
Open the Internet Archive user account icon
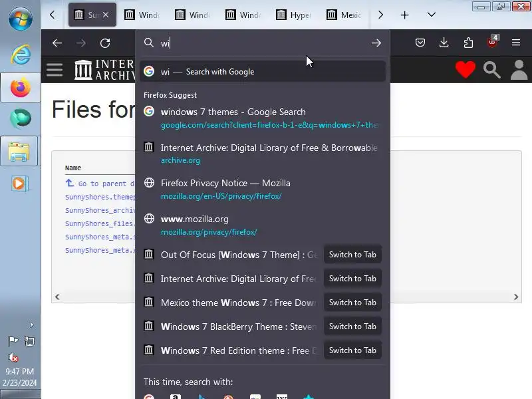click(519, 70)
